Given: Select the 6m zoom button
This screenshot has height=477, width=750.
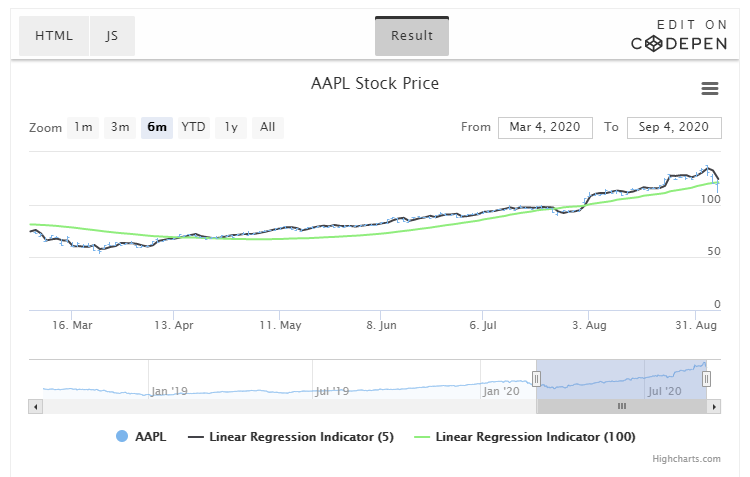Looking at the screenshot, I should 157,127.
